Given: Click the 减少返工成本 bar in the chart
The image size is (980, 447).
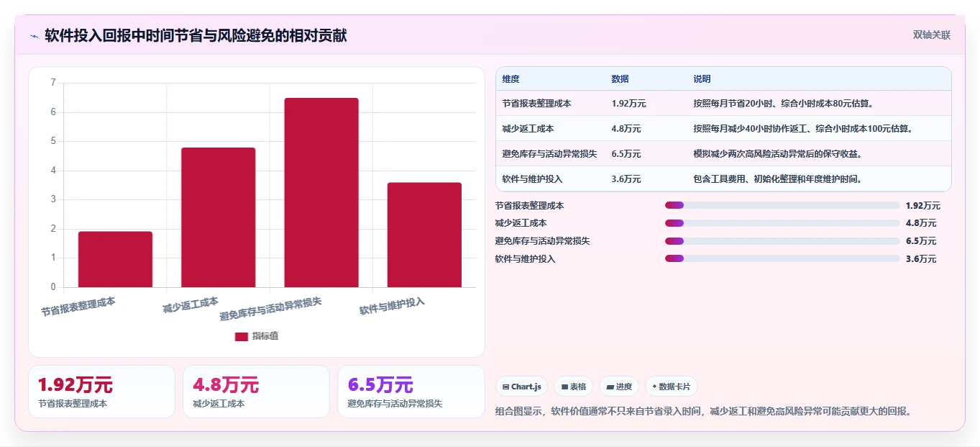Looking at the screenshot, I should click(218, 217).
